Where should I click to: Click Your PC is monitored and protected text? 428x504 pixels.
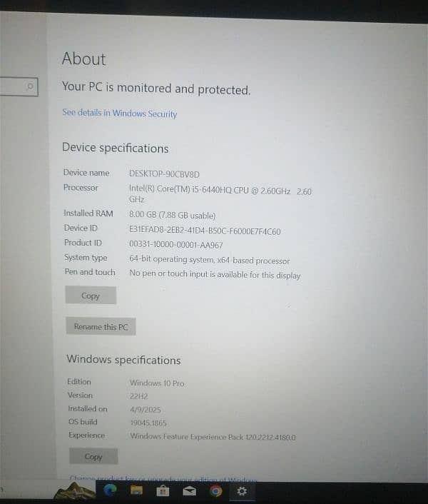(x=156, y=89)
